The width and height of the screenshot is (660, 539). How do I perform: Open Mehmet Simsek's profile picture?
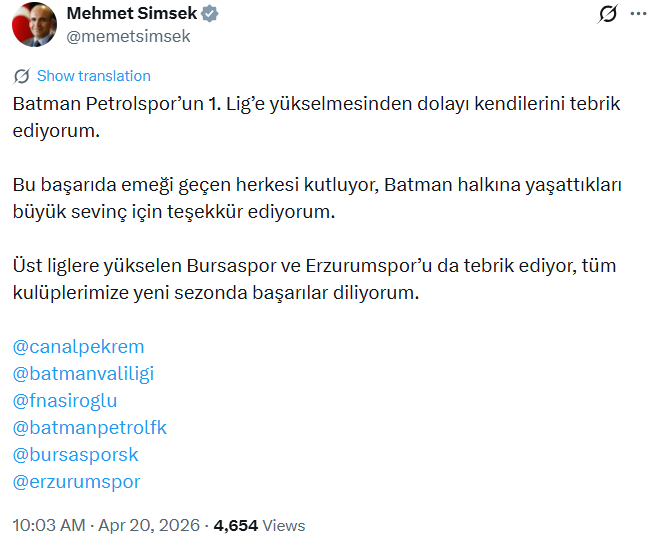(33, 24)
